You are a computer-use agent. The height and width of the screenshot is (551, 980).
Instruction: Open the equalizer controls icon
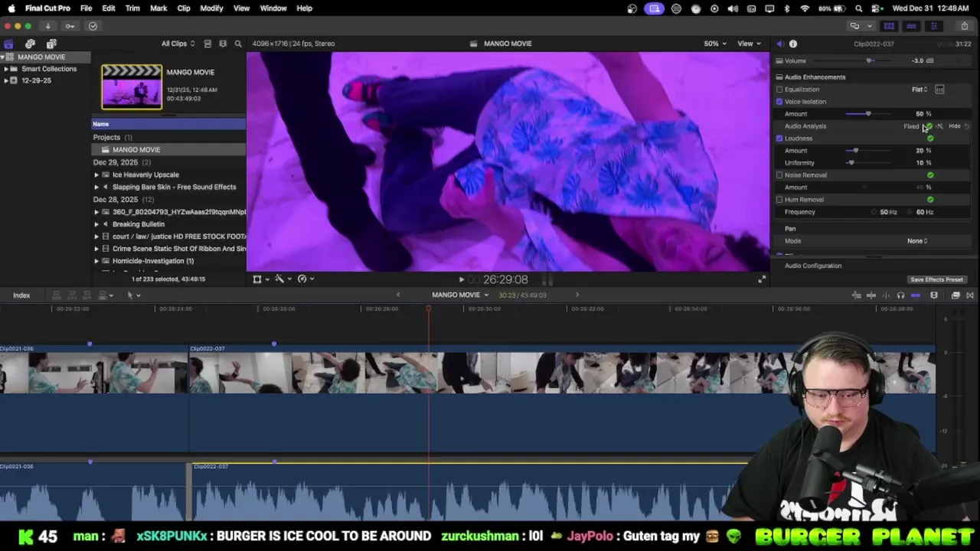[939, 90]
